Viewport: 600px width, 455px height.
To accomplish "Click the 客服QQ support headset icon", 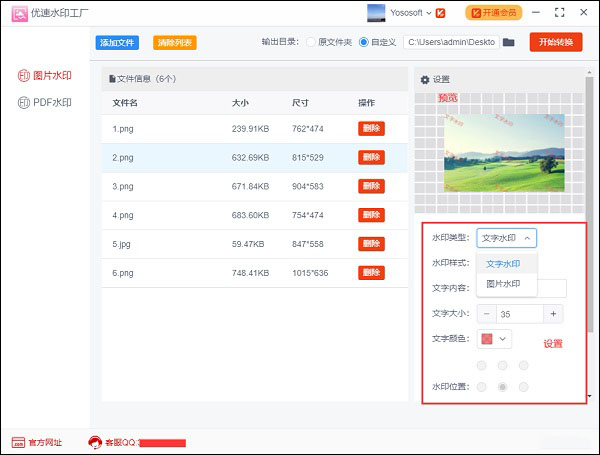I will [95, 442].
